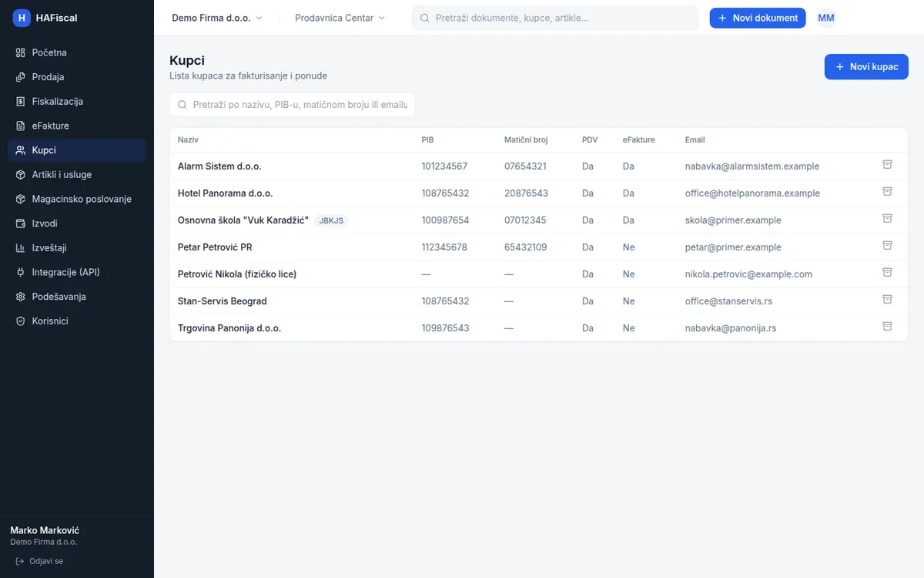Click email office@stanservis.rs
Viewport: 924px width, 578px height.
(x=729, y=301)
